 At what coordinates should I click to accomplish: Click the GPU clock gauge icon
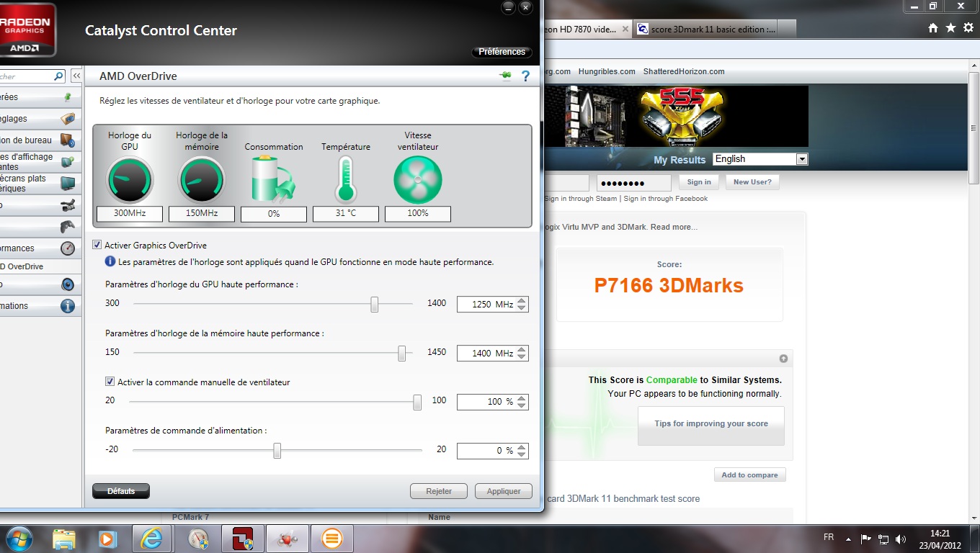[130, 179]
